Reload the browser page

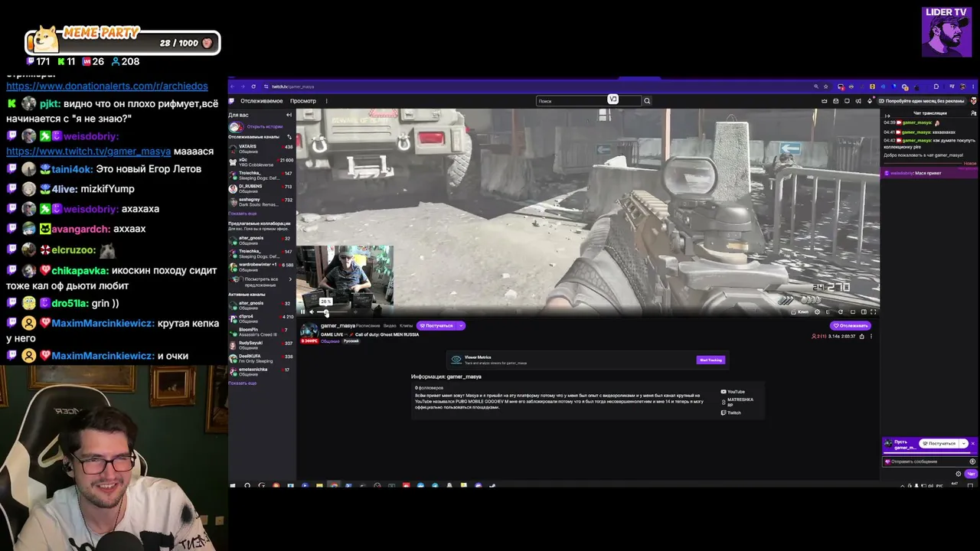coord(253,86)
